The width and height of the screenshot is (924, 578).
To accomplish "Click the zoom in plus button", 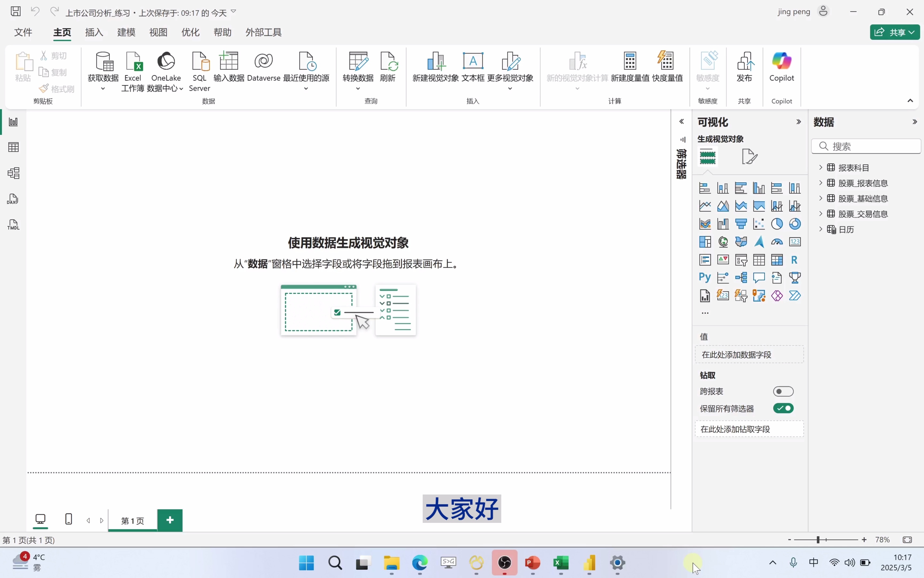I will click(864, 540).
